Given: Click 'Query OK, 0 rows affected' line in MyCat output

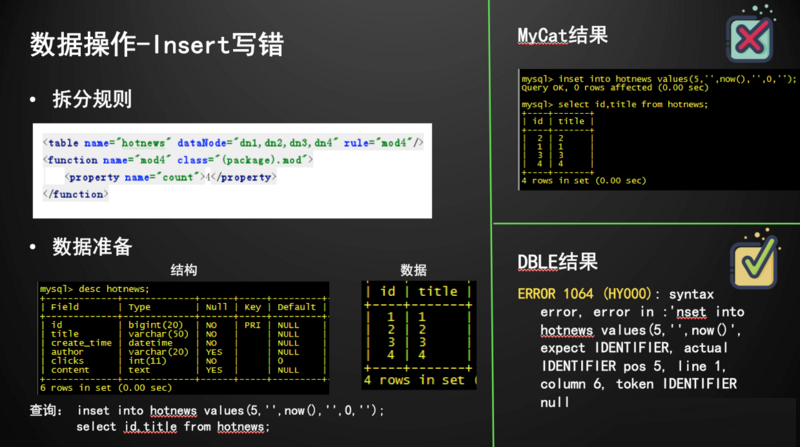Looking at the screenshot, I should pos(615,88).
